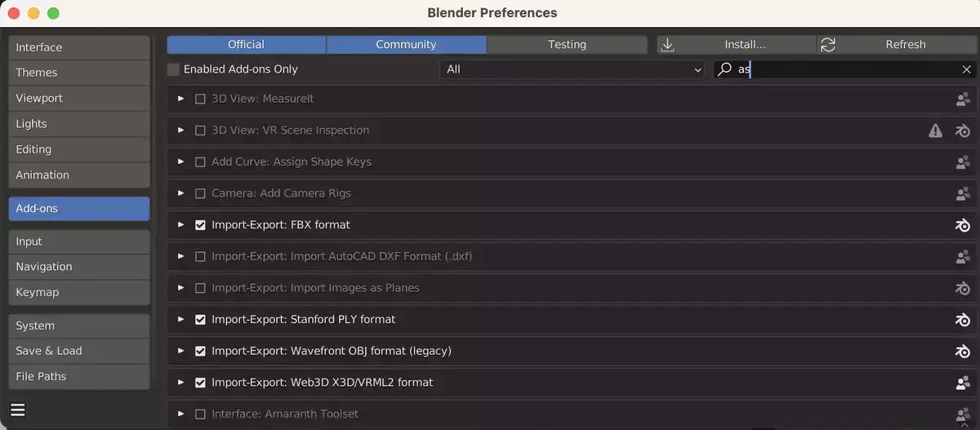Viewport: 980px width, 430px height.
Task: Open the All category dropdown
Action: [572, 69]
